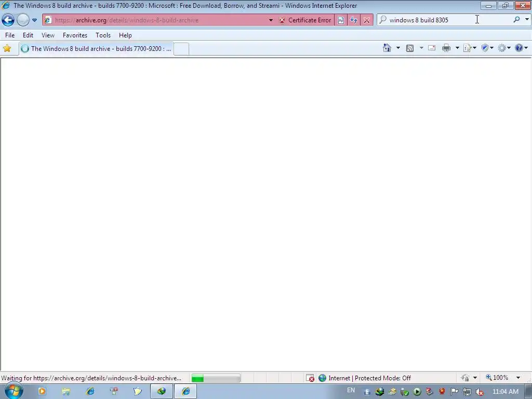Click the green page loading progress bar
Viewport: 532px width, 399px height.
(216, 378)
